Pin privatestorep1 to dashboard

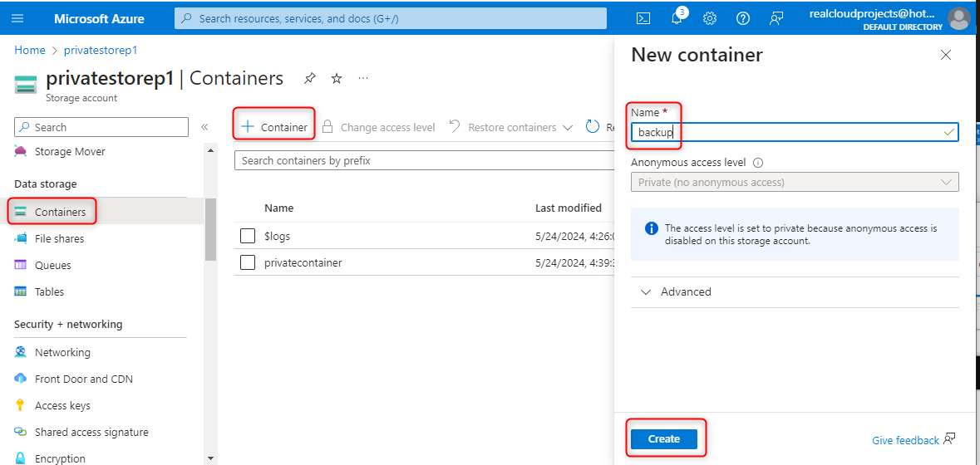310,78
